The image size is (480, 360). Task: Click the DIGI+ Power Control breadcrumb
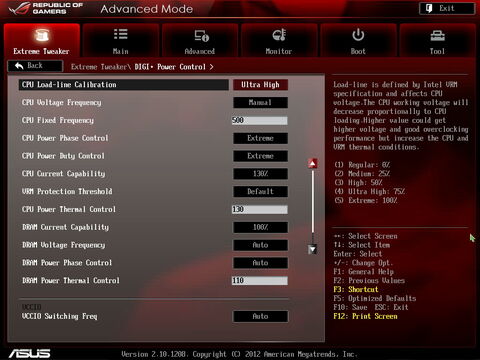pos(170,67)
